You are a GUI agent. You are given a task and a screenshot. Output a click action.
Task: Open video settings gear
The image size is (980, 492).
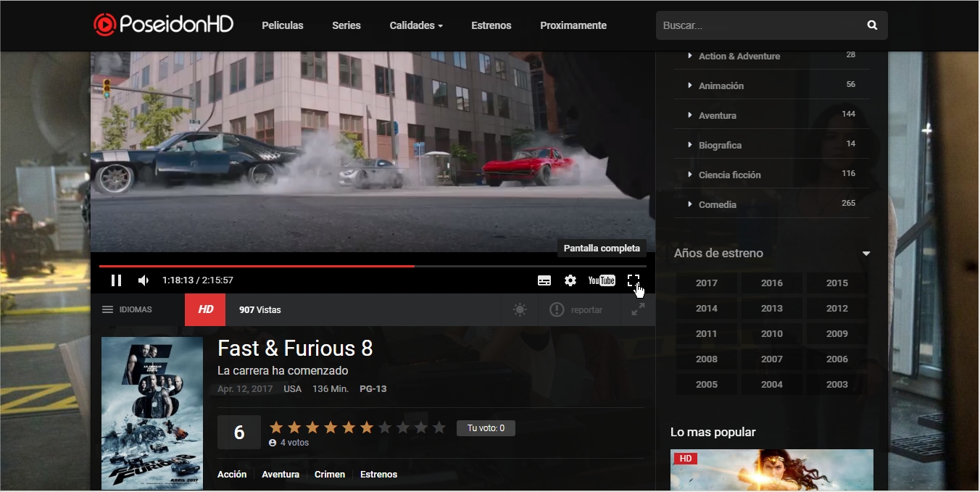click(570, 280)
